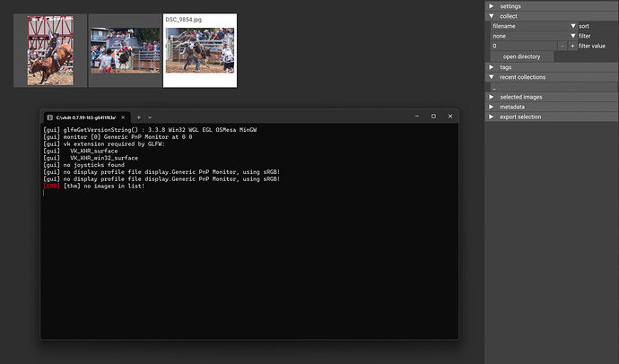Click the filter value input field
This screenshot has height=364, width=619.
(524, 46)
